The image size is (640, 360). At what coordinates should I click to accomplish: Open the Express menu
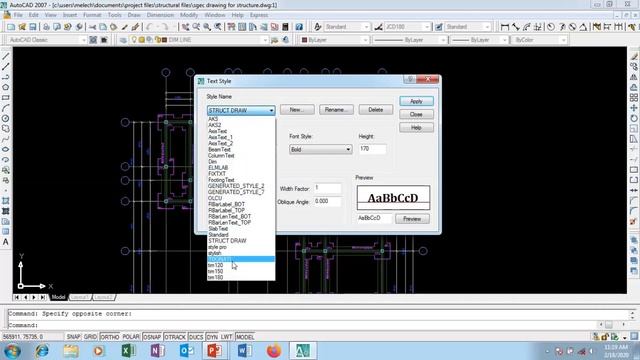(259, 15)
